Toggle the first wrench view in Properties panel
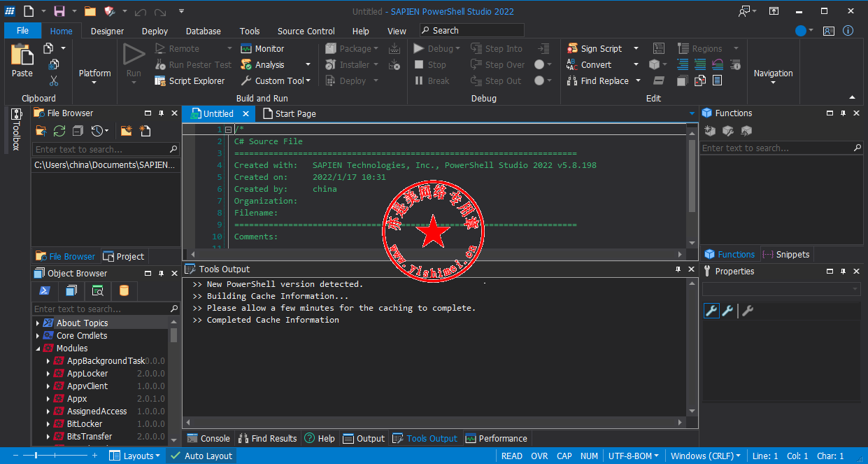 [711, 311]
